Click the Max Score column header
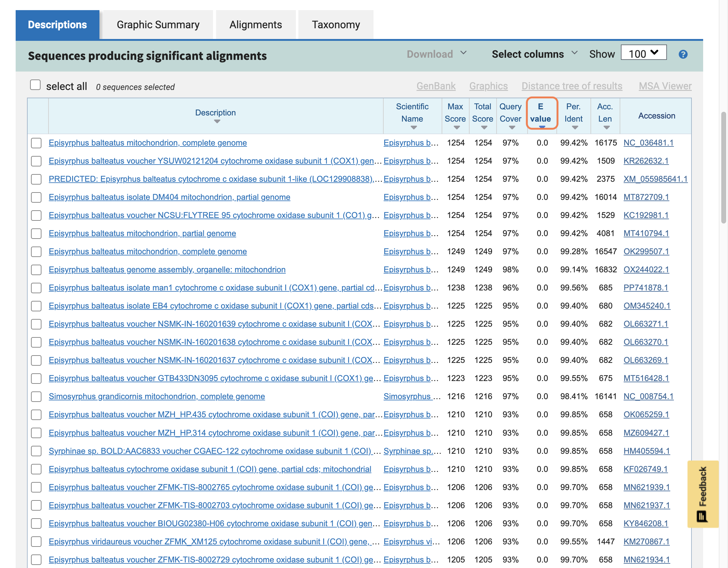Screen dimensions: 728x568 [x=455, y=112]
